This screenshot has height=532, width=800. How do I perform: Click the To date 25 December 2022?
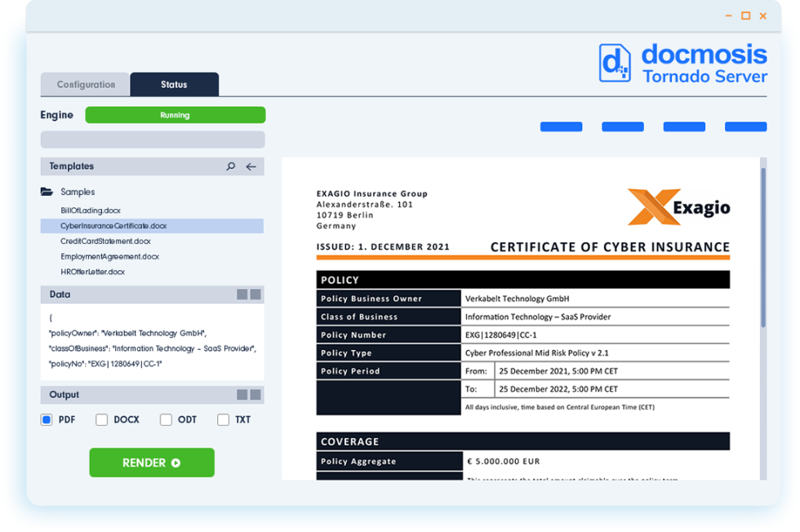pos(558,389)
